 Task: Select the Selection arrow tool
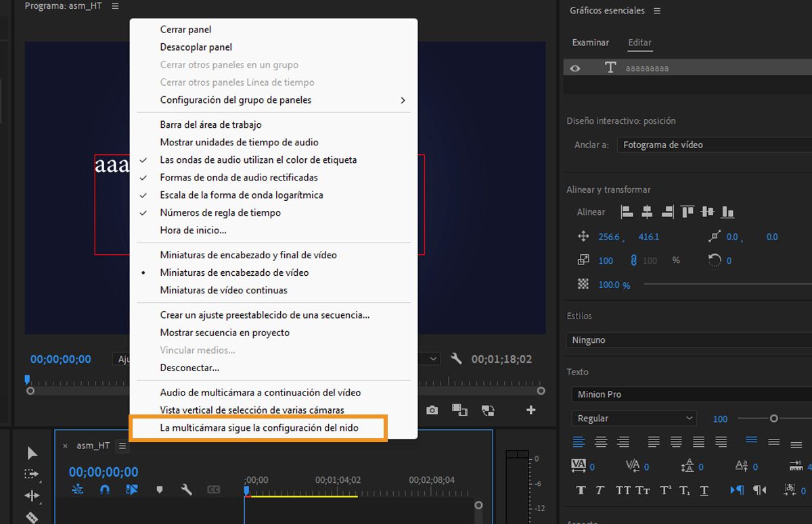(32, 453)
